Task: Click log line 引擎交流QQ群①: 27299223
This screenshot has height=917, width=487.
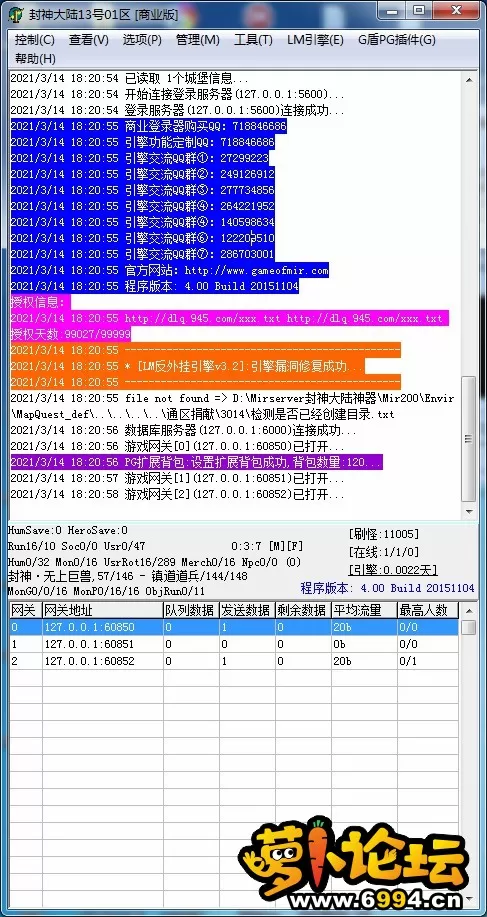Action: (x=140, y=158)
